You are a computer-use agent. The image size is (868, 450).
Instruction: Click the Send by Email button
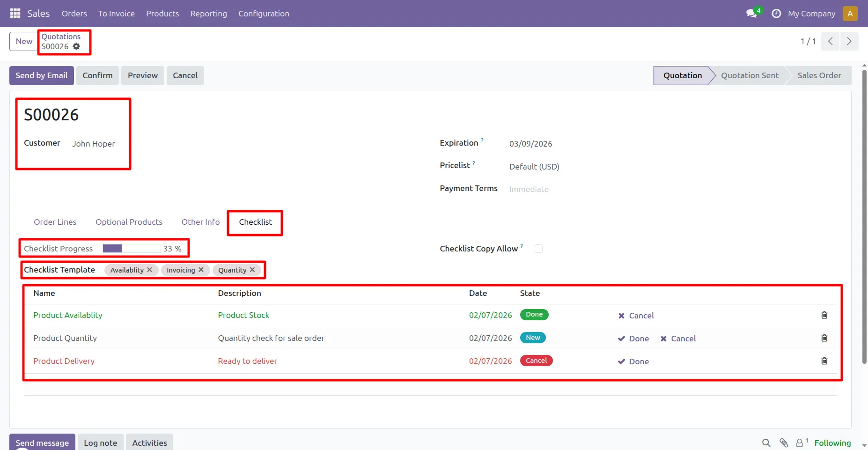click(42, 75)
